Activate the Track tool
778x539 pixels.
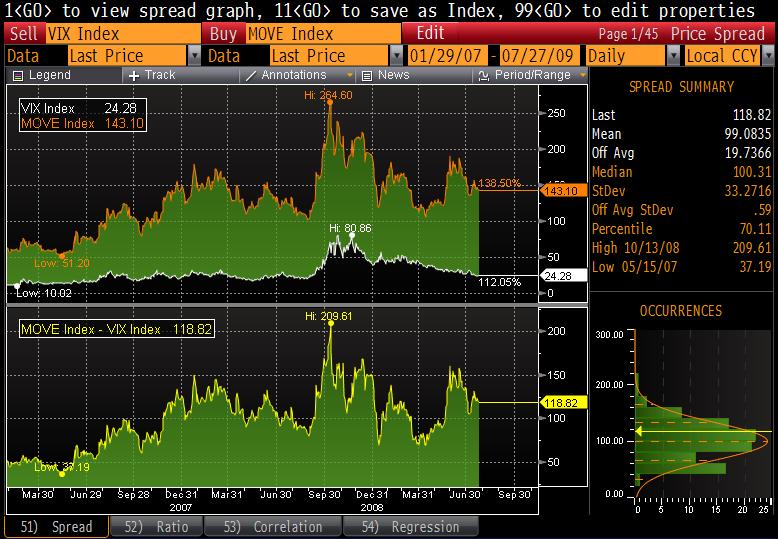[x=181, y=75]
